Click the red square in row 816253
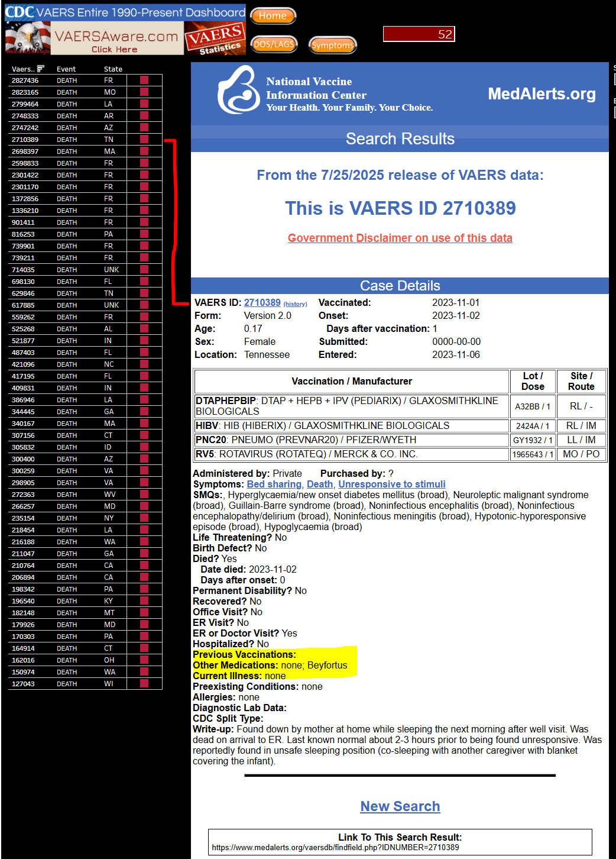The height and width of the screenshot is (859, 616). (144, 234)
